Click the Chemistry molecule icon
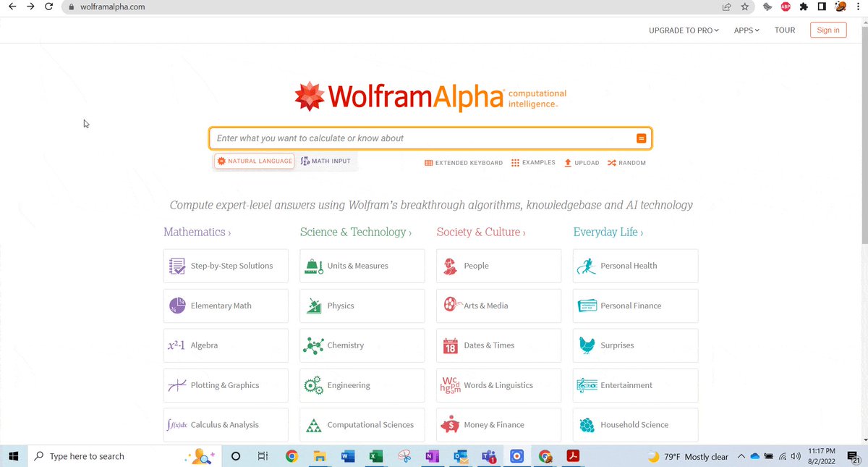868x467 pixels. click(x=313, y=345)
